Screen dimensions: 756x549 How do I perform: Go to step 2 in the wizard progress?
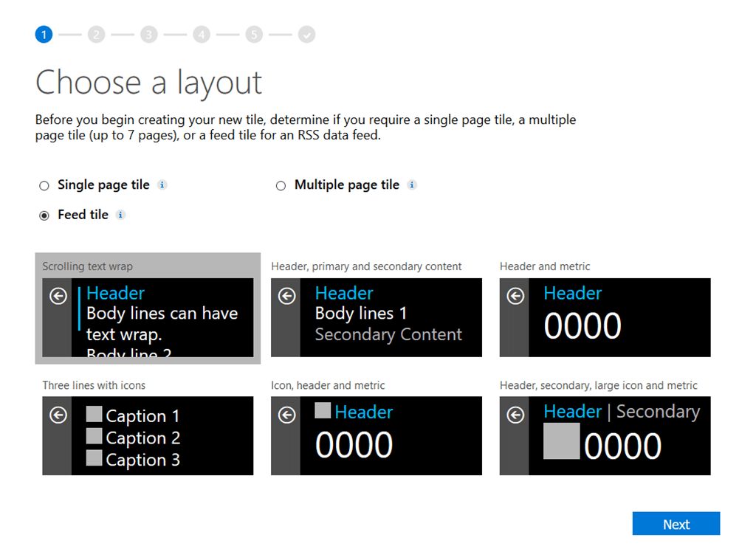pyautogui.click(x=96, y=35)
